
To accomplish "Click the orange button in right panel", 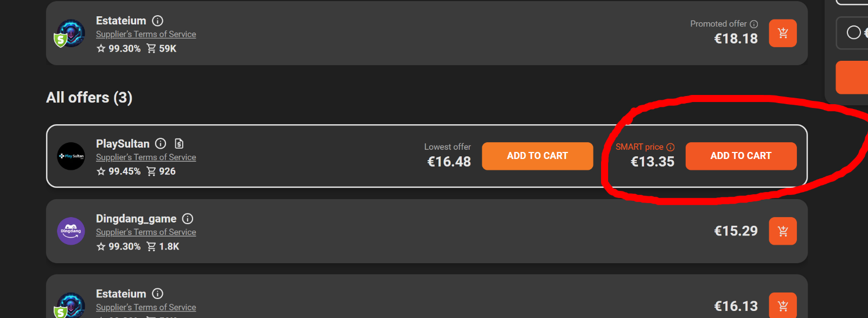I will (x=852, y=78).
